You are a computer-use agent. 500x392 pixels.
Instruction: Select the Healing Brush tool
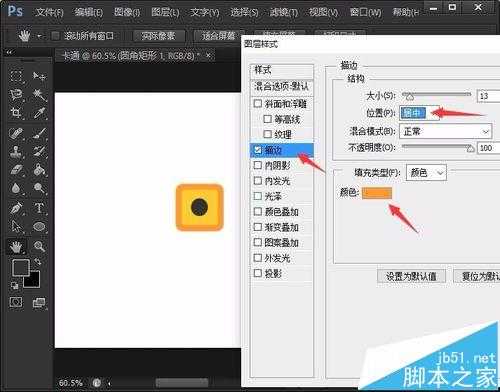[16, 133]
